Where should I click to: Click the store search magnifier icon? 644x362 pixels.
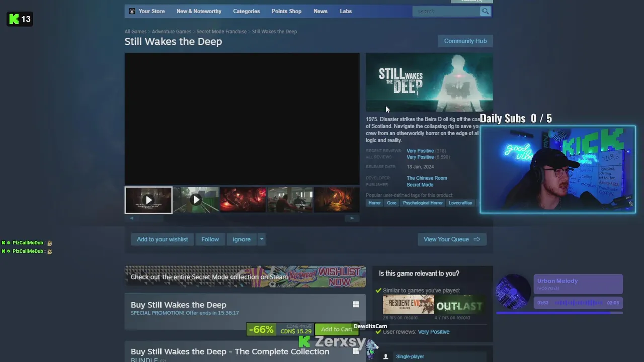pos(485,11)
